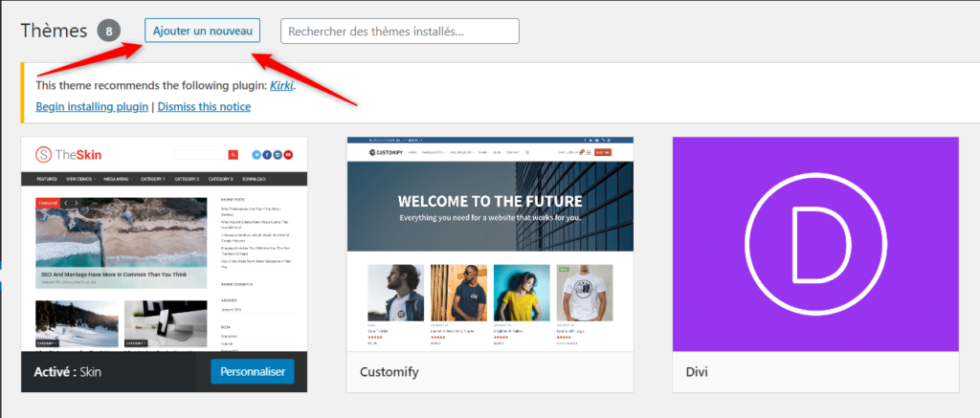Click TheSkin logo icon in preview
This screenshot has height=418, width=980.
43,154
